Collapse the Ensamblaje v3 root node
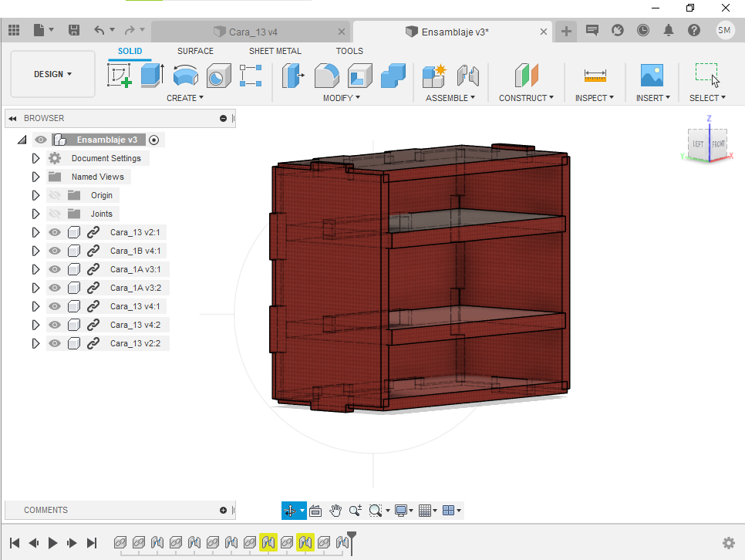The height and width of the screenshot is (560, 745). 22,140
